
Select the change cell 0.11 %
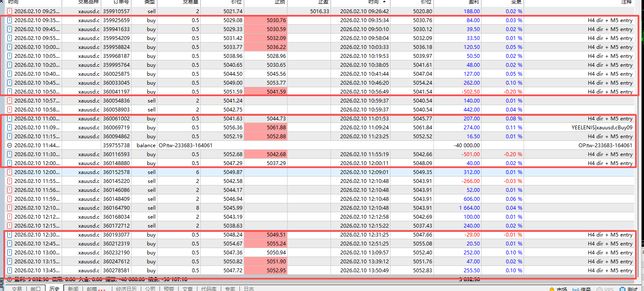pos(514,128)
